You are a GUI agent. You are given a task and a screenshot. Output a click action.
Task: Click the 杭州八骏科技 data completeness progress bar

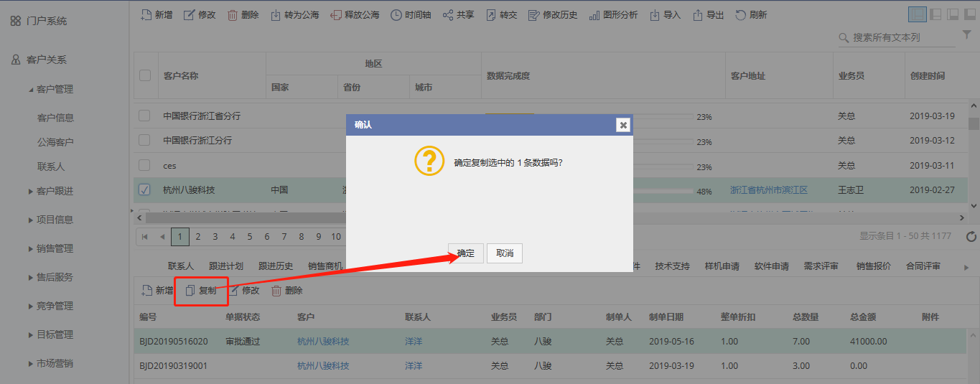pos(664,192)
